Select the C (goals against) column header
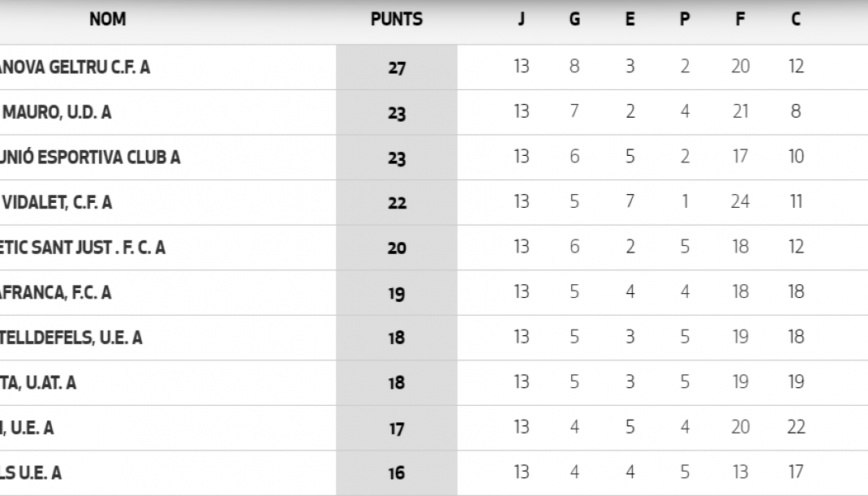The width and height of the screenshot is (868, 496). coord(795,20)
